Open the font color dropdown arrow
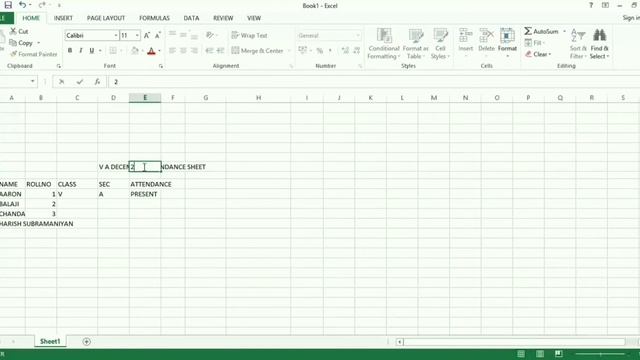Image resolution: width=640 pixels, height=360 pixels. [x=159, y=51]
